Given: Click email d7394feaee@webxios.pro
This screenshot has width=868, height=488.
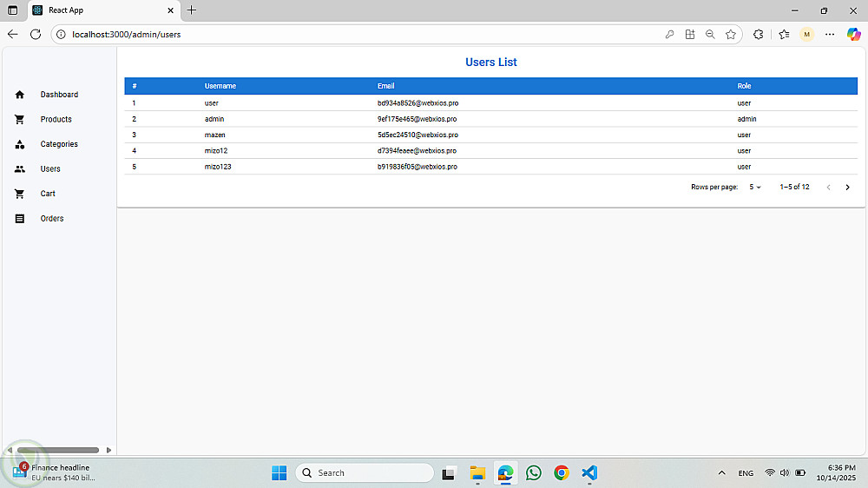Looking at the screenshot, I should point(417,151).
